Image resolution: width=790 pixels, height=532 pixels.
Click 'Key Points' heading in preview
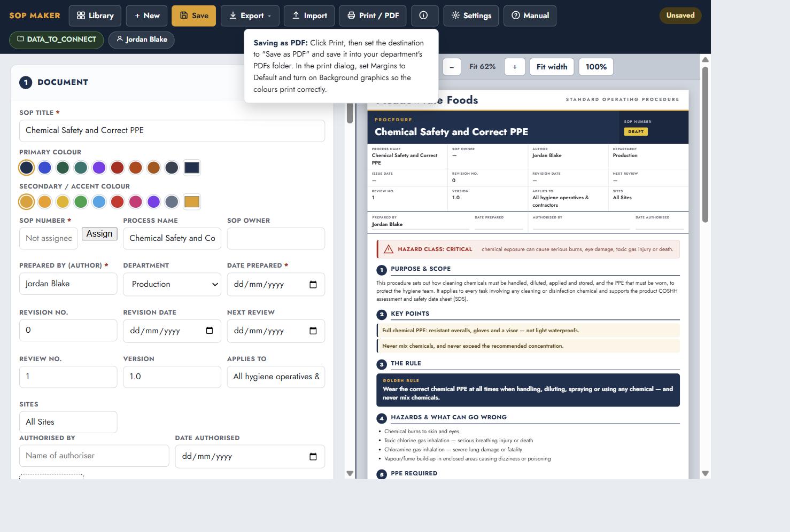[x=410, y=314]
